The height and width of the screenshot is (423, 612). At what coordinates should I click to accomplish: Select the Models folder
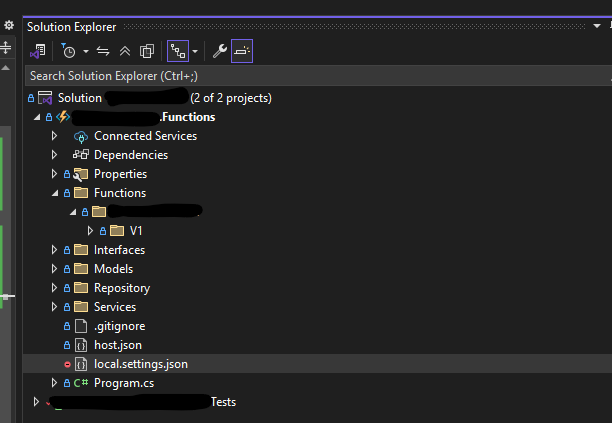point(113,269)
